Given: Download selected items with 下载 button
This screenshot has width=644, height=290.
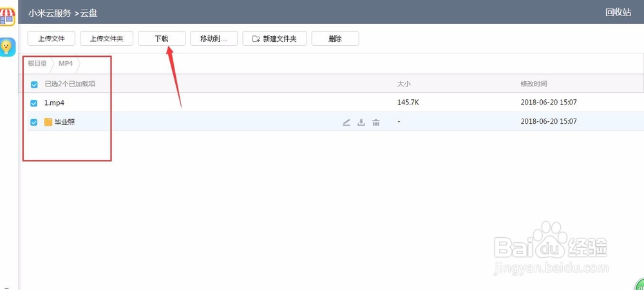Looking at the screenshot, I should click(x=162, y=39).
